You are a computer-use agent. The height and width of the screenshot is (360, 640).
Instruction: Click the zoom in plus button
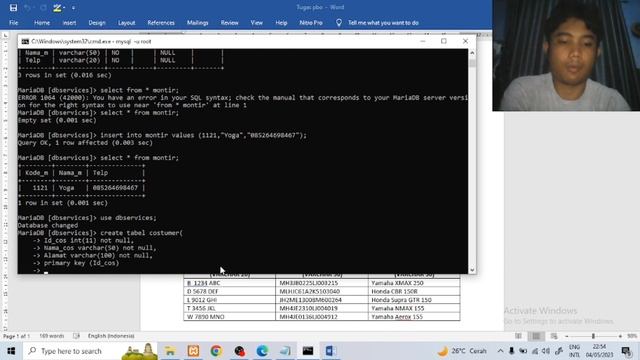[620, 336]
